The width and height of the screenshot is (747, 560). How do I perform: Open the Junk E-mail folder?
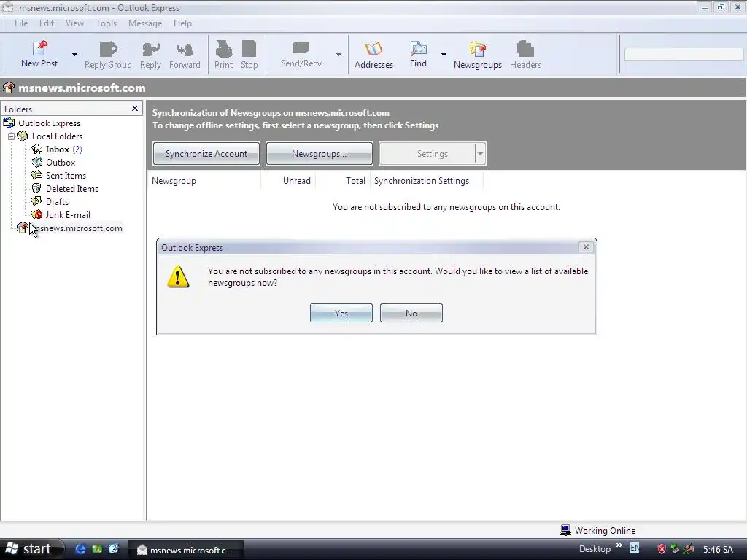(x=68, y=215)
